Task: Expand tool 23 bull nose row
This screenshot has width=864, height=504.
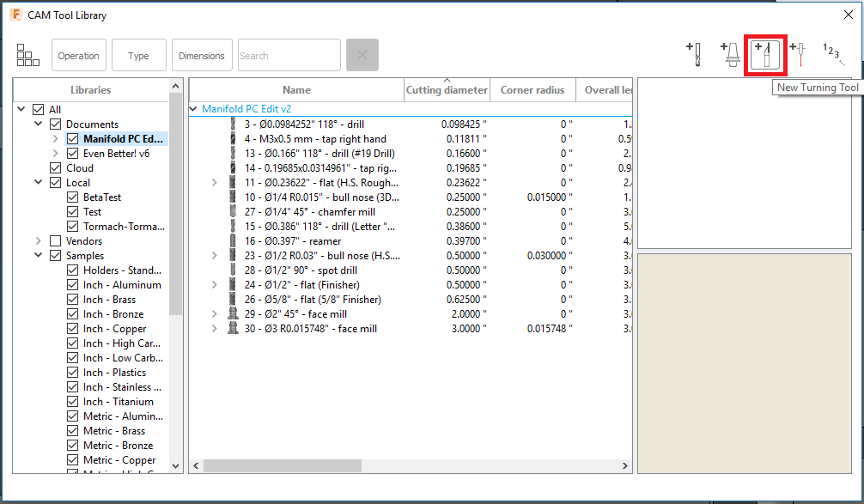Action: point(215,256)
